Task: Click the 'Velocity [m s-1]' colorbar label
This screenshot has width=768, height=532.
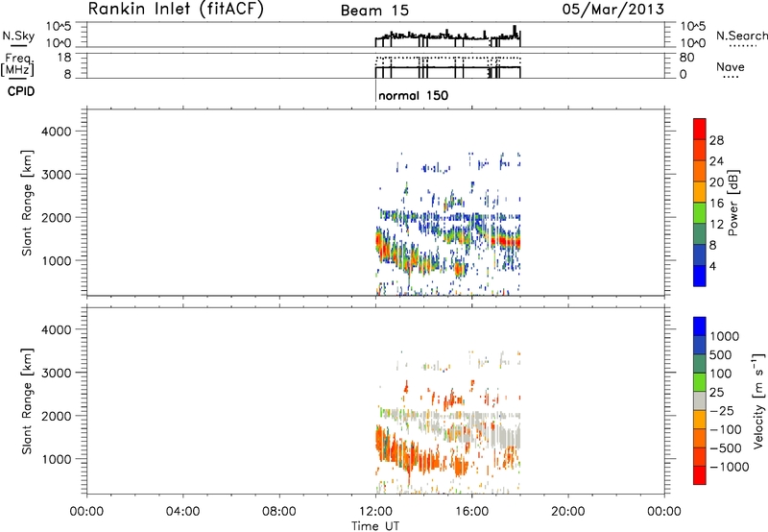Action: point(758,400)
